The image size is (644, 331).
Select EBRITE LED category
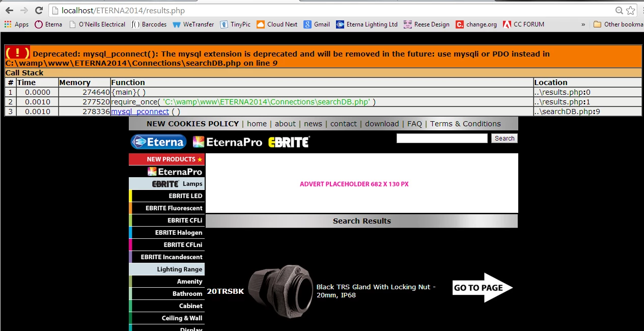[x=167, y=196]
